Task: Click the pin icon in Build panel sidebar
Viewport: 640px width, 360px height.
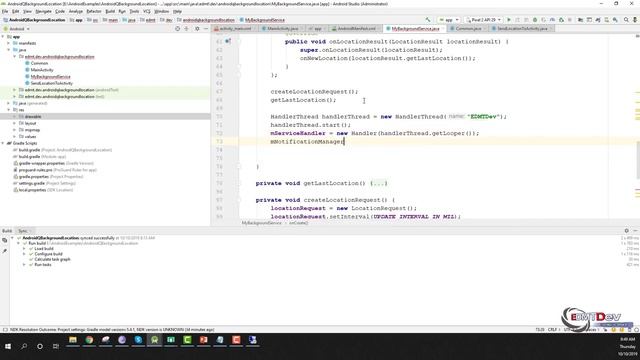Action: (4, 251)
